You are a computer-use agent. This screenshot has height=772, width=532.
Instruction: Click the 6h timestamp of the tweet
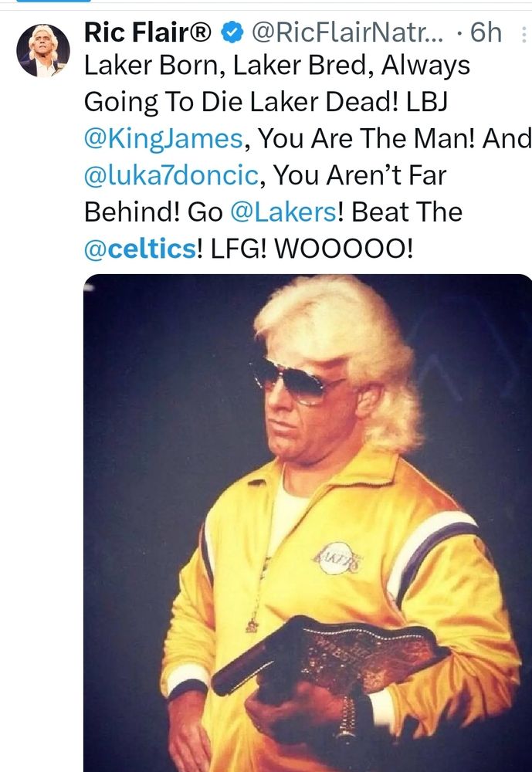(486, 32)
